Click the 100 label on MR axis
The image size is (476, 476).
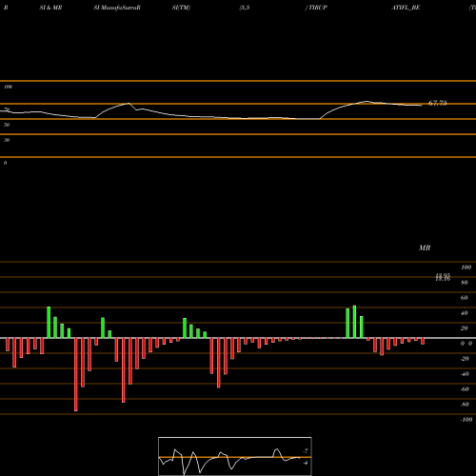click(x=466, y=268)
